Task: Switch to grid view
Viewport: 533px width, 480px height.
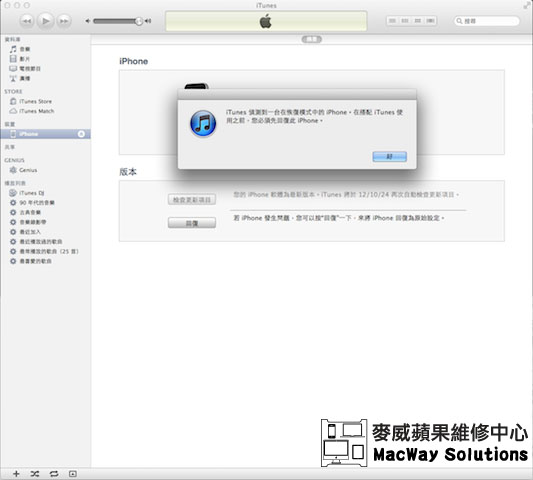Action: 418,21
